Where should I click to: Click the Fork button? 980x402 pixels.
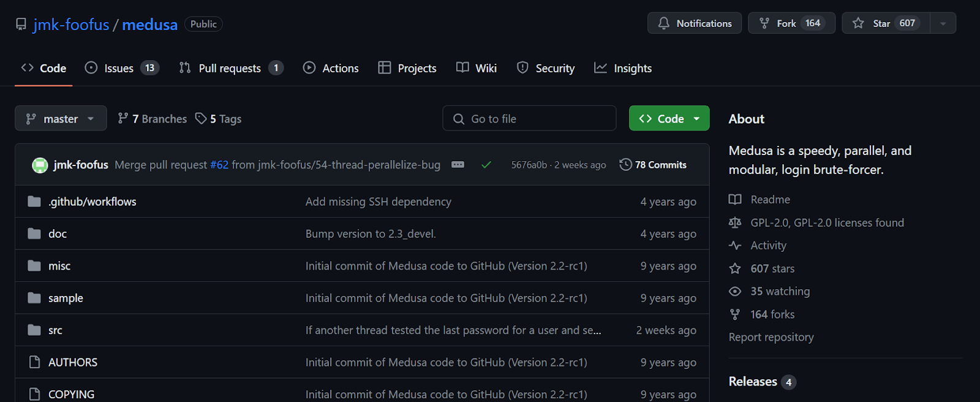(x=791, y=23)
